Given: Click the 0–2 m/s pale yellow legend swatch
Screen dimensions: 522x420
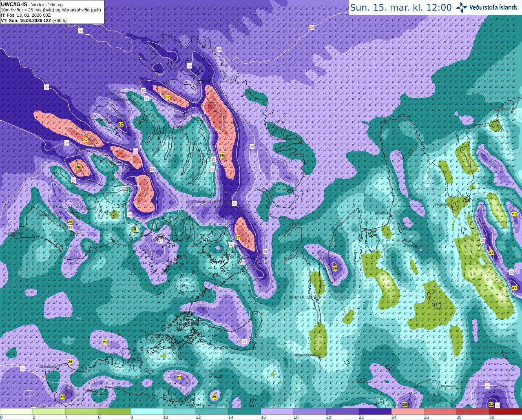Looking at the screenshot, I should click(17, 411).
